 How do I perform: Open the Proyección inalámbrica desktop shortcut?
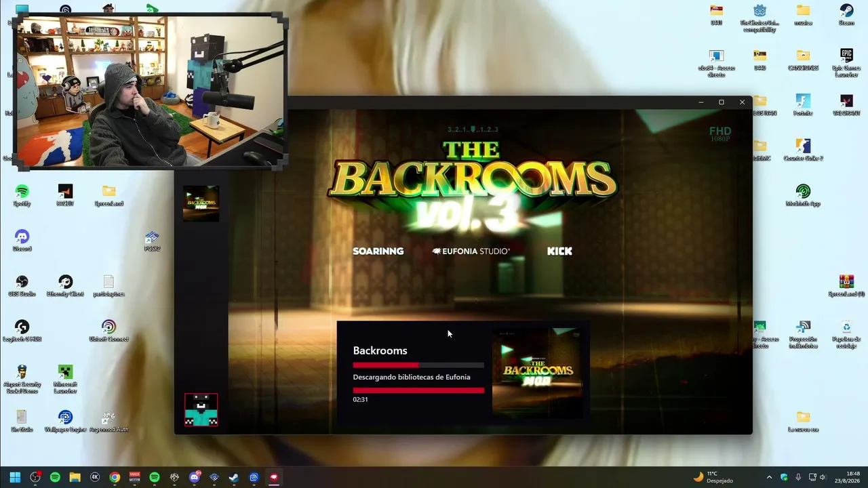(803, 333)
